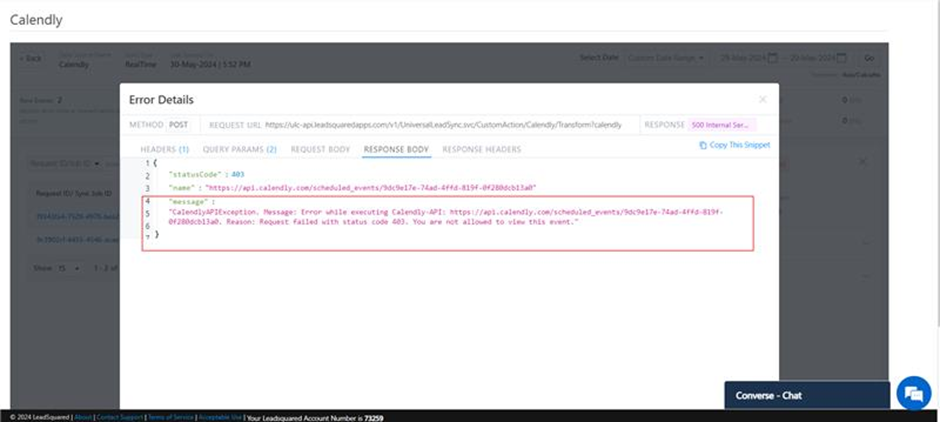This screenshot has height=422, width=940.
Task: Click the CalendlyAPIException message text
Action: [x=447, y=217]
